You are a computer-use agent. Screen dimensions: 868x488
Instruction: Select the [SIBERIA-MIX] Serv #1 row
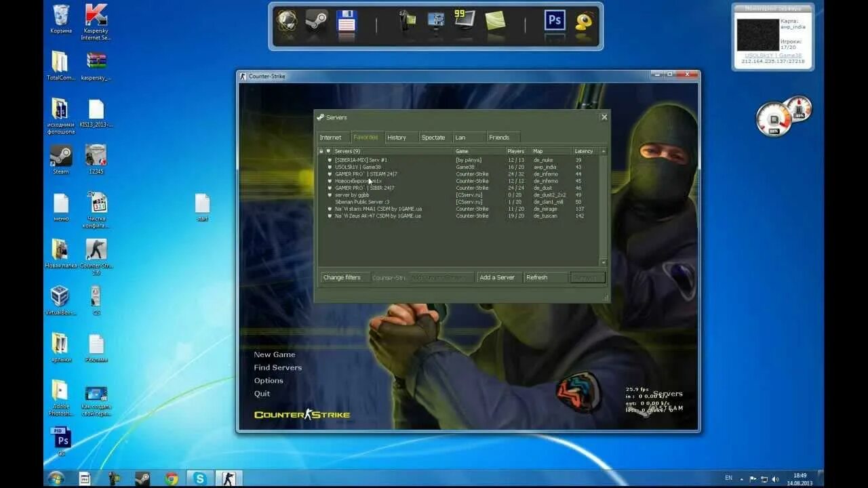(458, 160)
